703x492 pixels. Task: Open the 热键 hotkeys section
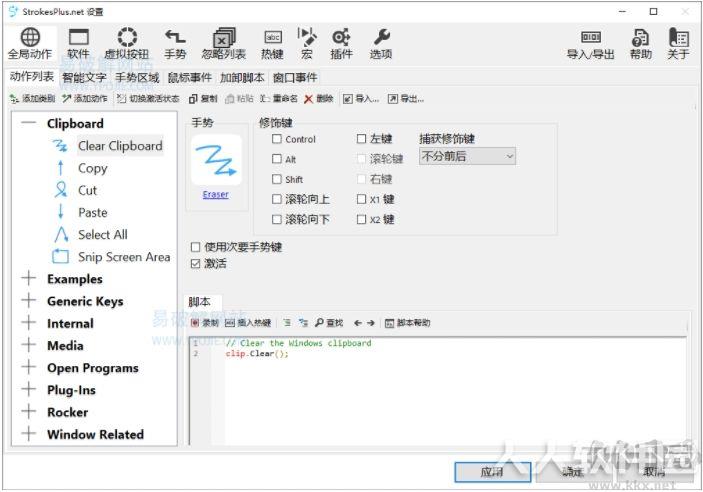[272, 44]
